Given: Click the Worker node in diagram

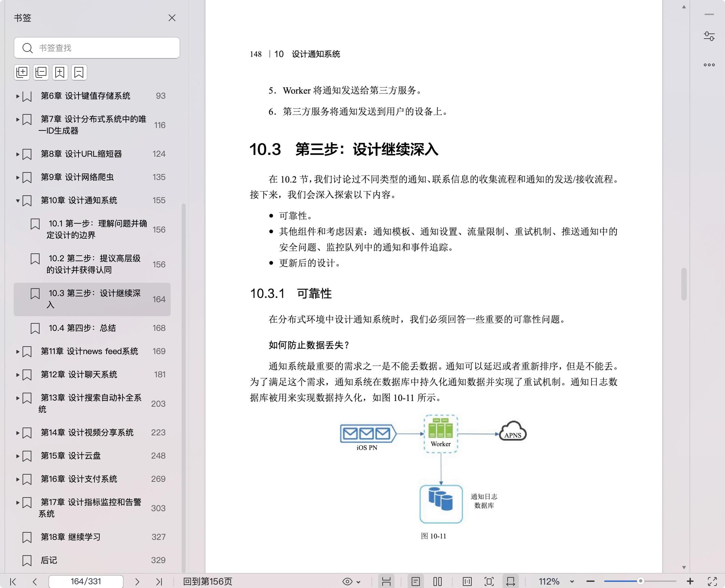Looking at the screenshot, I should point(441,434).
